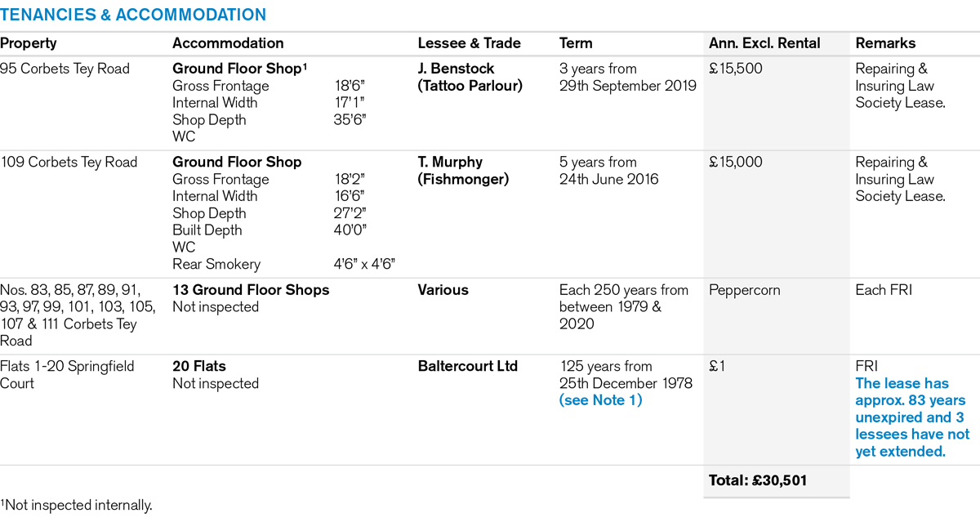Screen dimensions: 980x522
Task: Open the blue (see Note 1) link
Action: 600,400
